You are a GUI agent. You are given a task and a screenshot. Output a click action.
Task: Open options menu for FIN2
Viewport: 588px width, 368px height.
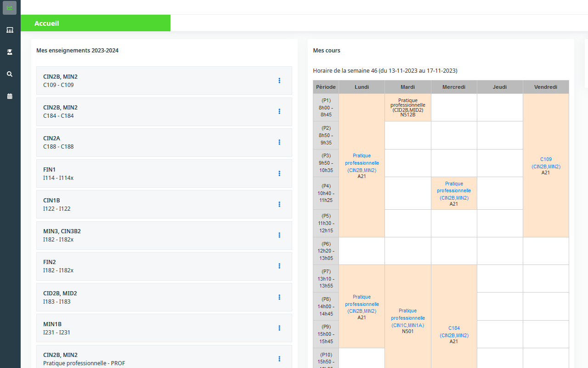[x=279, y=266]
